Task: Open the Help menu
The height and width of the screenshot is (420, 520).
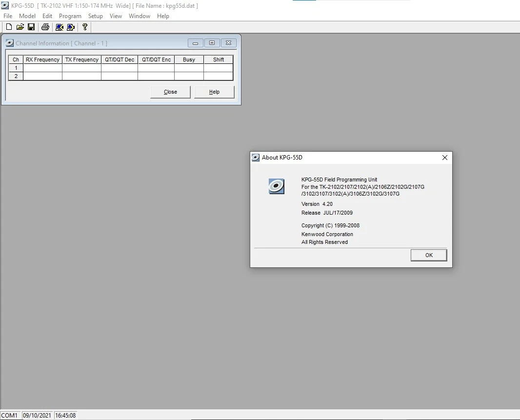Action: (163, 16)
